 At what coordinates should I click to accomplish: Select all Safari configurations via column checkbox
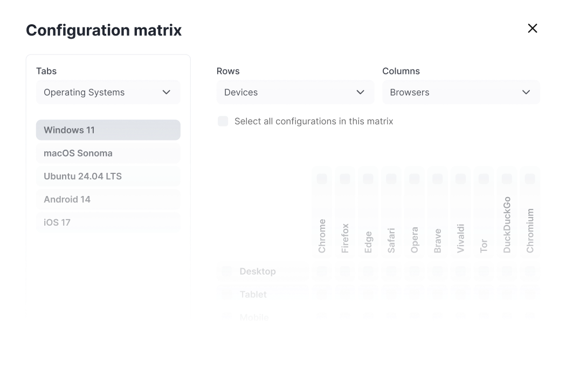coord(391,178)
